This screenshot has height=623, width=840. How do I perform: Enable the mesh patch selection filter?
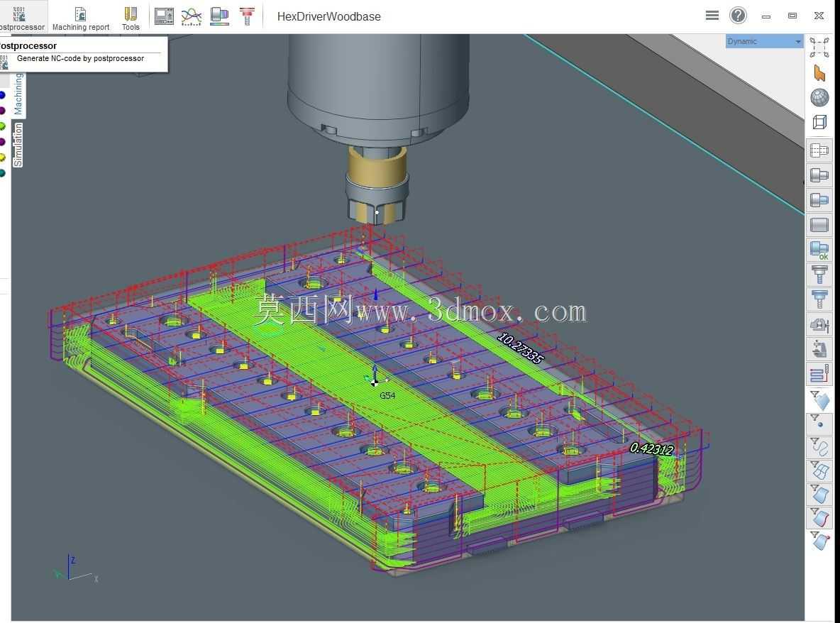coord(819,470)
